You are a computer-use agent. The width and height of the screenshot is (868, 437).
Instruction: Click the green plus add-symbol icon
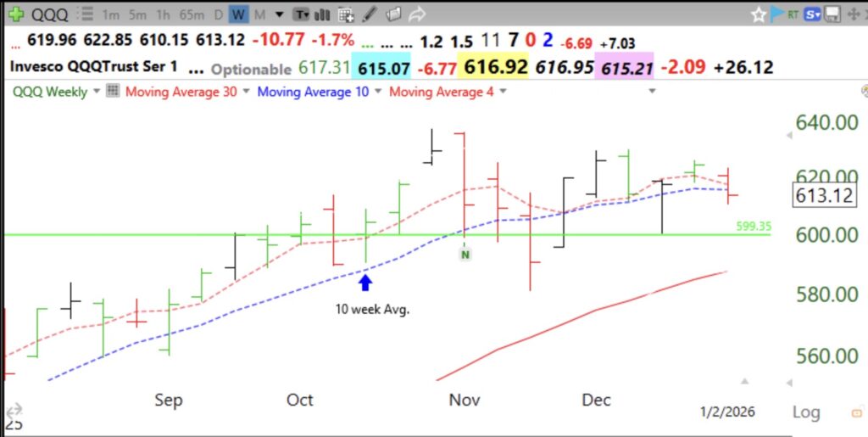point(15,14)
